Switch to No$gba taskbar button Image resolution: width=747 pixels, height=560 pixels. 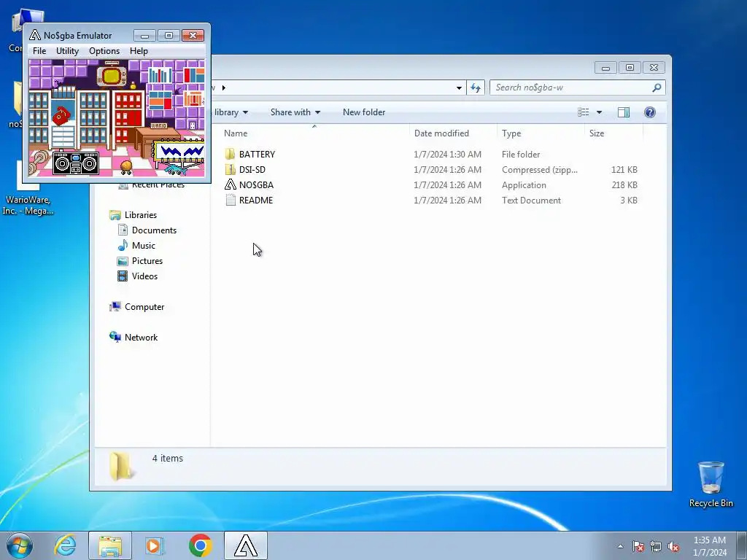tap(245, 545)
